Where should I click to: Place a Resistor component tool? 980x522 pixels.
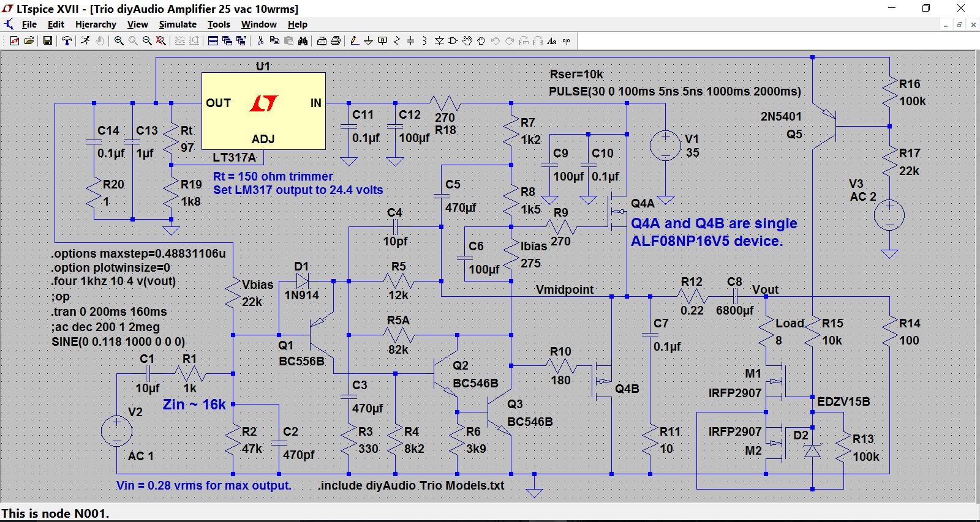[397, 41]
